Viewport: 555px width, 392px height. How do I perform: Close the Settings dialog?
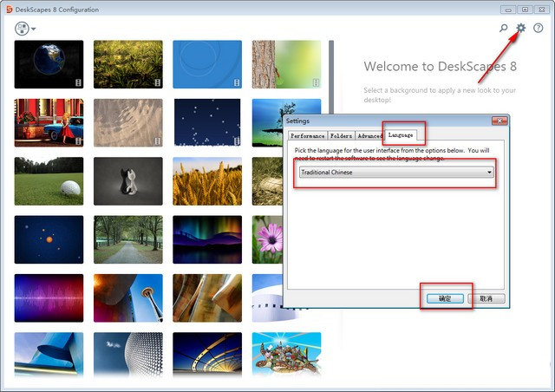pyautogui.click(x=499, y=121)
